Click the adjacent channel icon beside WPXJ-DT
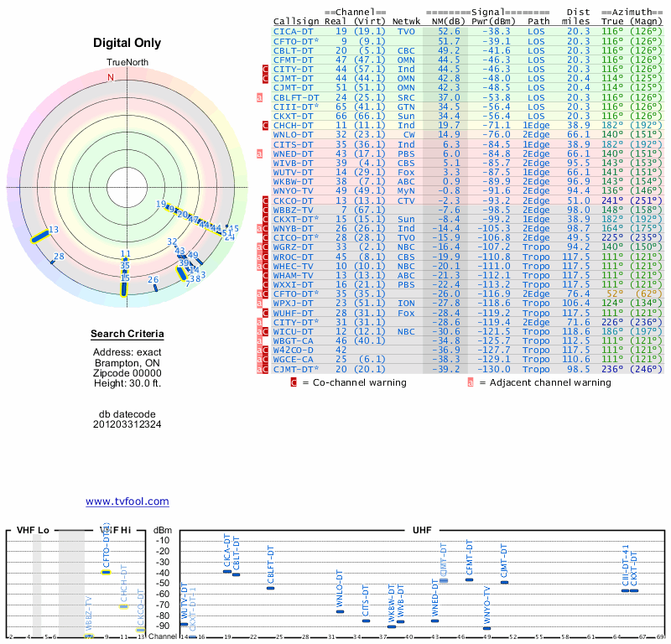 [259, 303]
